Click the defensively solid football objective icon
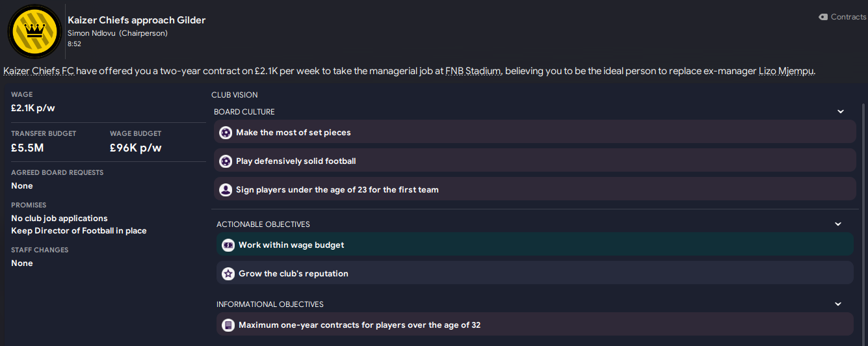Viewport: 868px width, 346px height. (x=226, y=161)
